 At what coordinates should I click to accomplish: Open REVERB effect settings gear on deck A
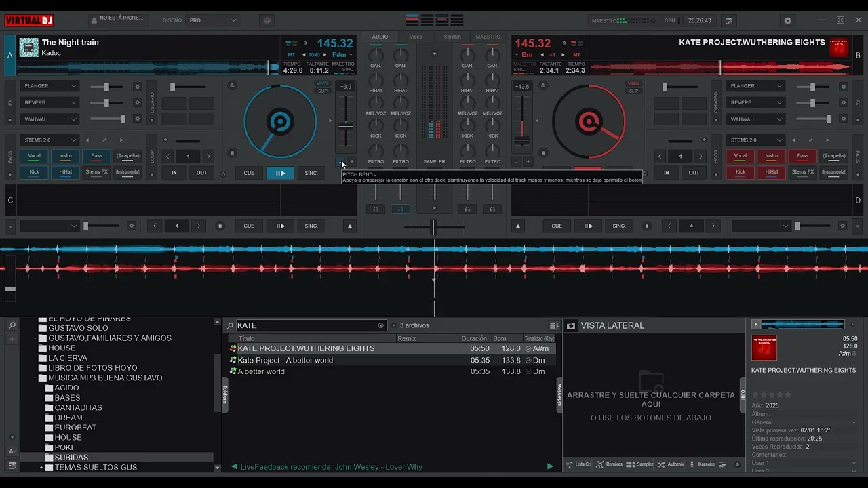click(x=137, y=103)
